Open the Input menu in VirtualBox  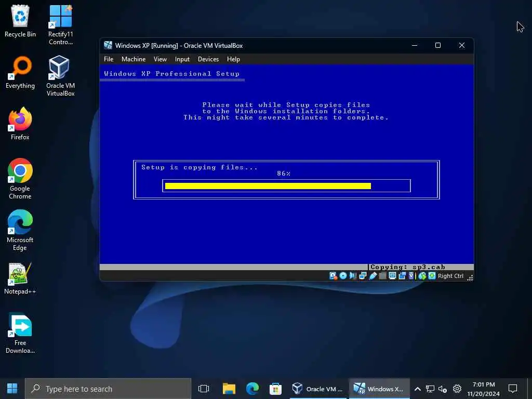point(182,59)
